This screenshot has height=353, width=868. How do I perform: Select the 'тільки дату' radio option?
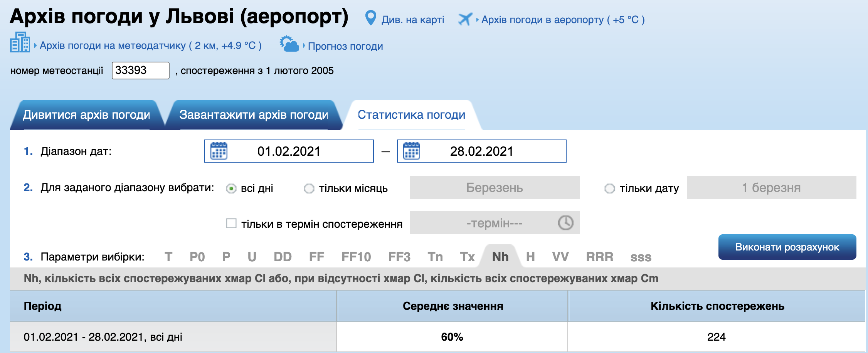click(610, 188)
